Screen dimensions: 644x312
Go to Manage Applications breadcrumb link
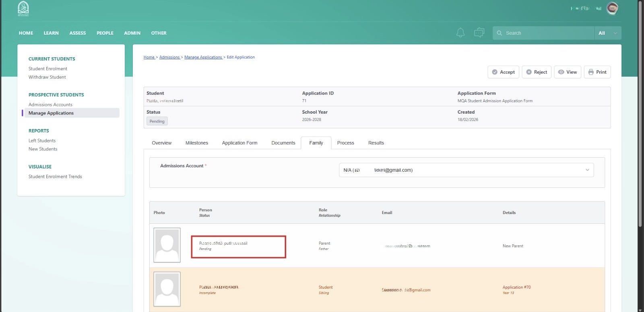point(203,57)
